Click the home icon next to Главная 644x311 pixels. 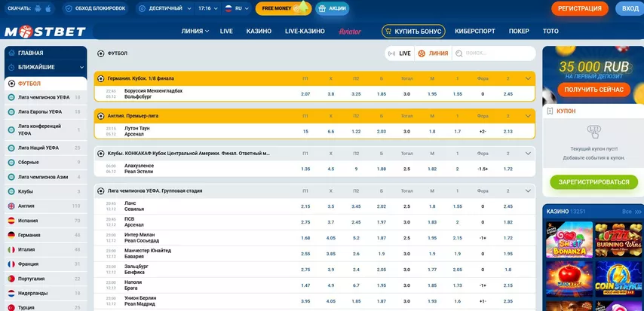(x=11, y=53)
